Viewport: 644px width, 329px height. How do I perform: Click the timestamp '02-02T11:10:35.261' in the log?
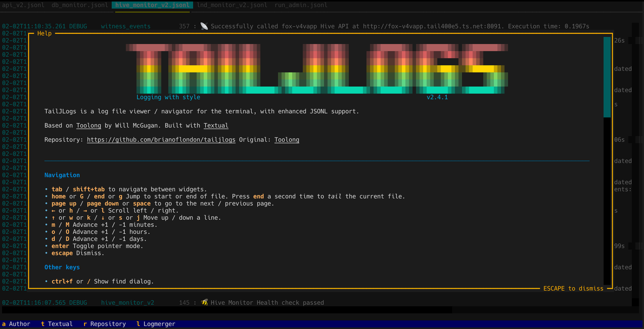point(34,26)
